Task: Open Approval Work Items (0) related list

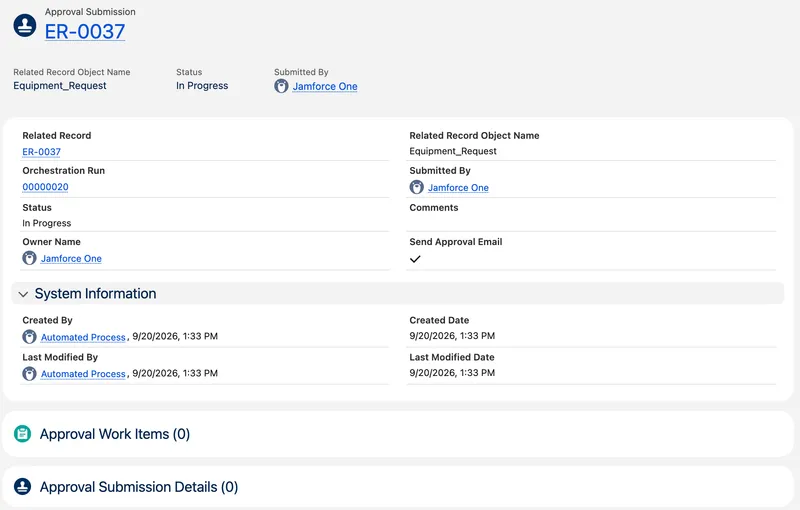Action: [x=115, y=434]
